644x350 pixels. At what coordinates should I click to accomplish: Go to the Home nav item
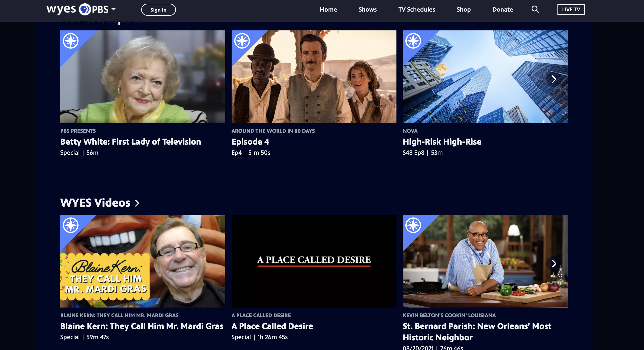coord(328,9)
